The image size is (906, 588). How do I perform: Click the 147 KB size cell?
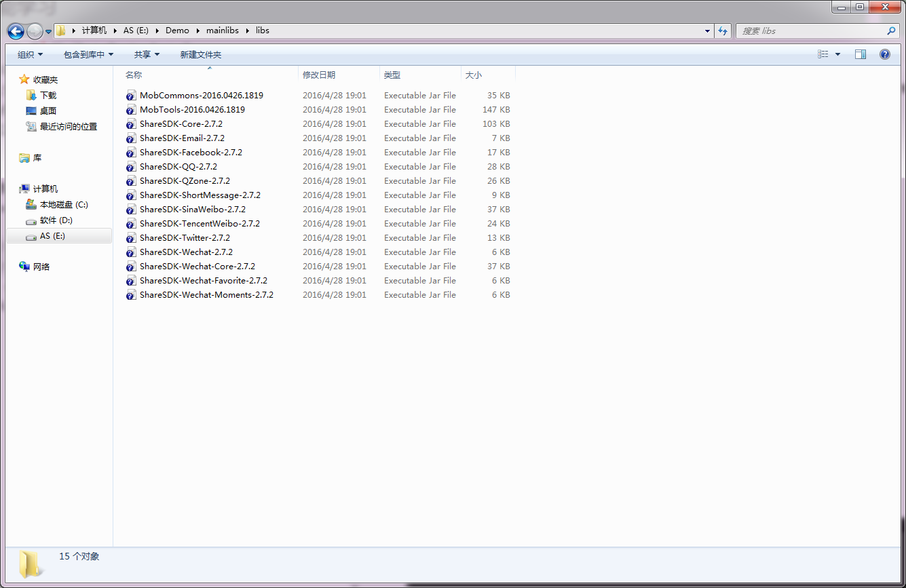(496, 110)
